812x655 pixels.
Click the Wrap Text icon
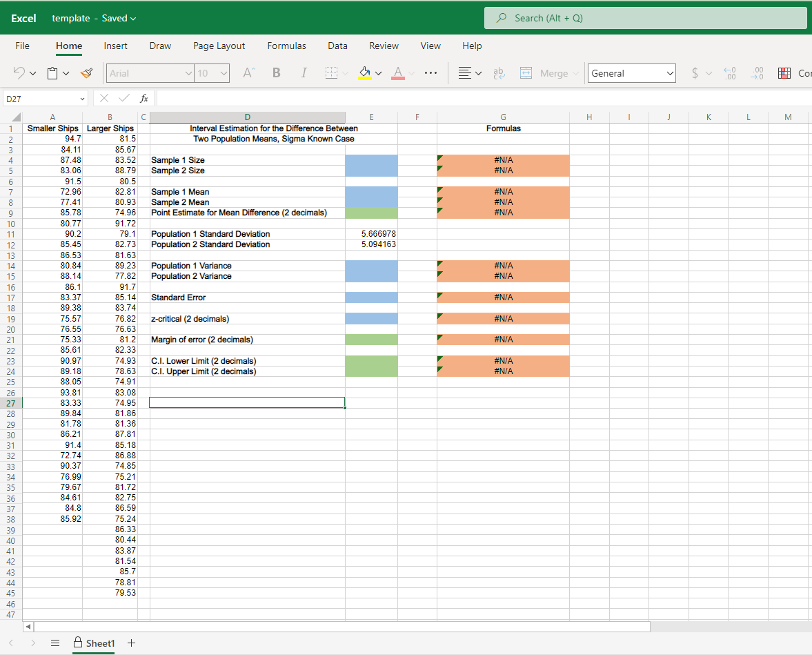click(x=499, y=72)
